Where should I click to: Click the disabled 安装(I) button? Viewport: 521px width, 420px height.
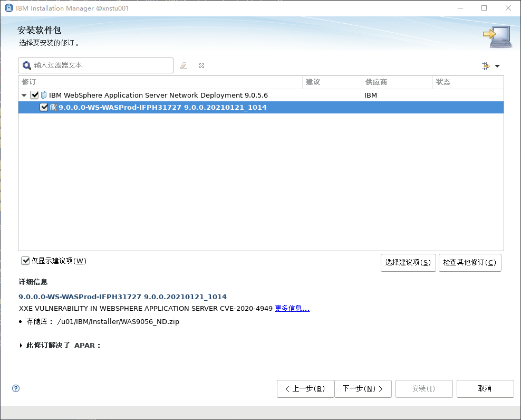coord(424,389)
